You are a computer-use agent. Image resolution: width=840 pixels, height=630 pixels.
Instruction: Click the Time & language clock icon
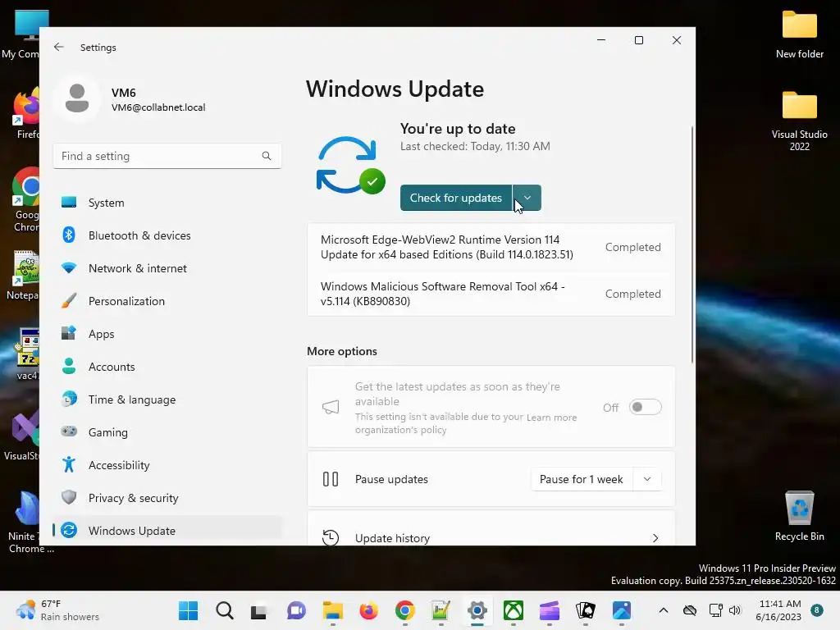click(69, 399)
